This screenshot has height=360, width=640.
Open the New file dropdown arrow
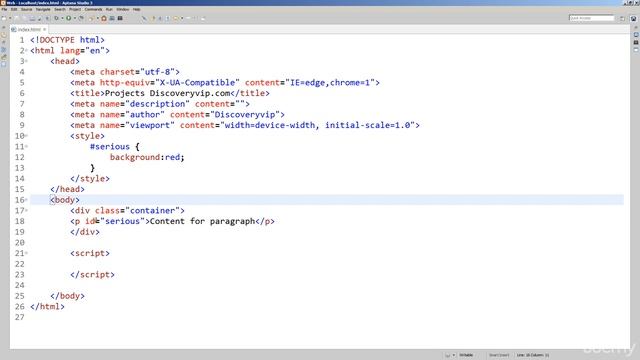(10, 18)
